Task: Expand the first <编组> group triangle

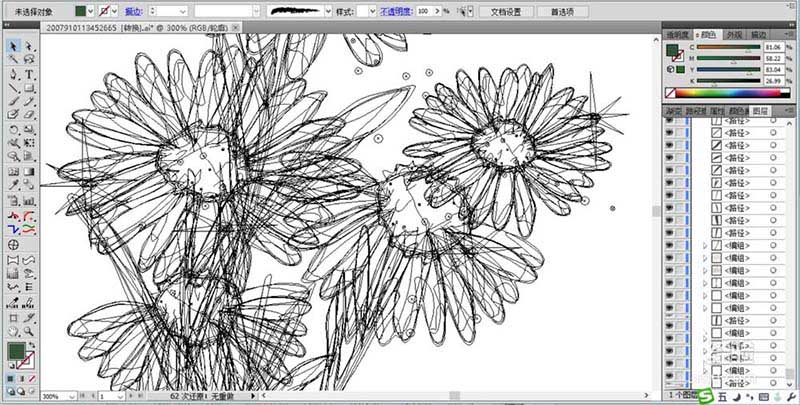Action: click(x=706, y=245)
